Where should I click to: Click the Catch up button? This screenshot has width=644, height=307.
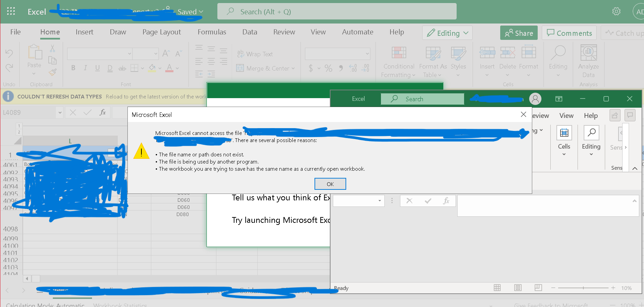pyautogui.click(x=623, y=33)
